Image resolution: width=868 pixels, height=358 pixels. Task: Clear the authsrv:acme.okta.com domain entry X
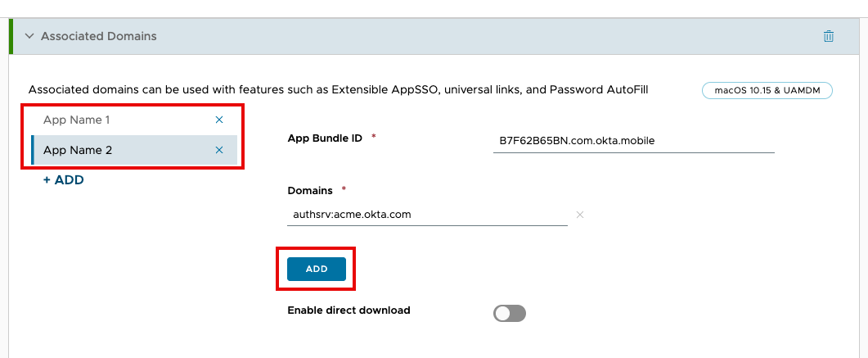[x=580, y=215]
